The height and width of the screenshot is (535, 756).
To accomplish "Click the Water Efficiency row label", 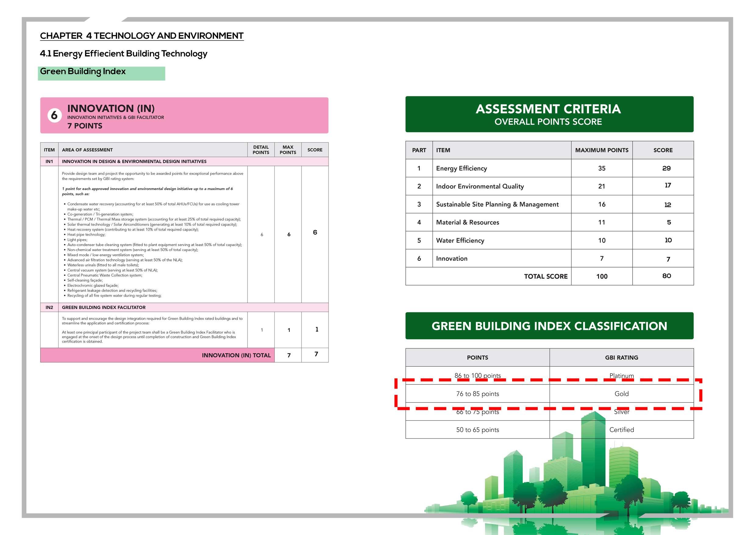I will click(460, 240).
